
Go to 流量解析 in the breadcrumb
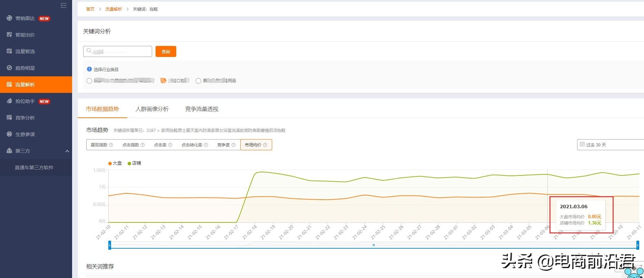(113, 9)
